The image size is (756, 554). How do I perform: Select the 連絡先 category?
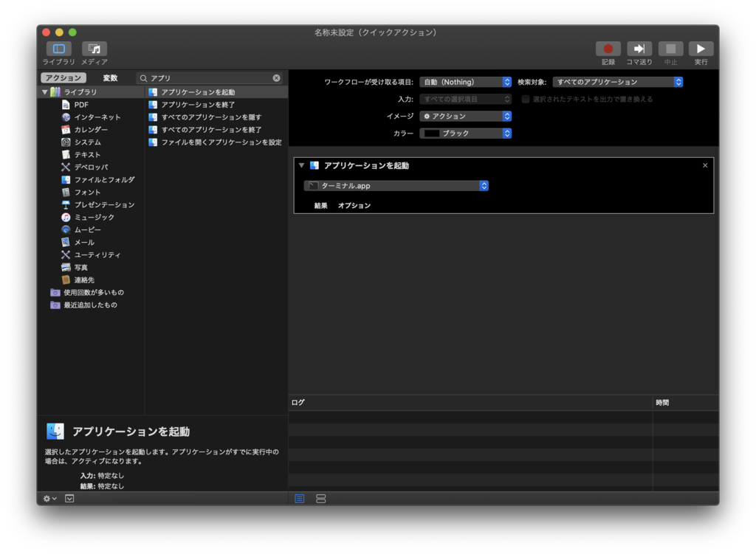pyautogui.click(x=78, y=280)
